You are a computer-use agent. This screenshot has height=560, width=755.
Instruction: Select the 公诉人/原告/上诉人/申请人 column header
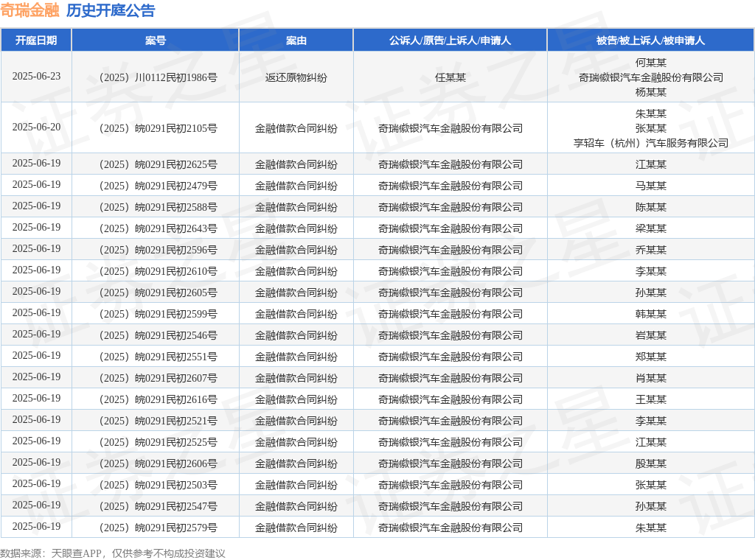(x=450, y=41)
